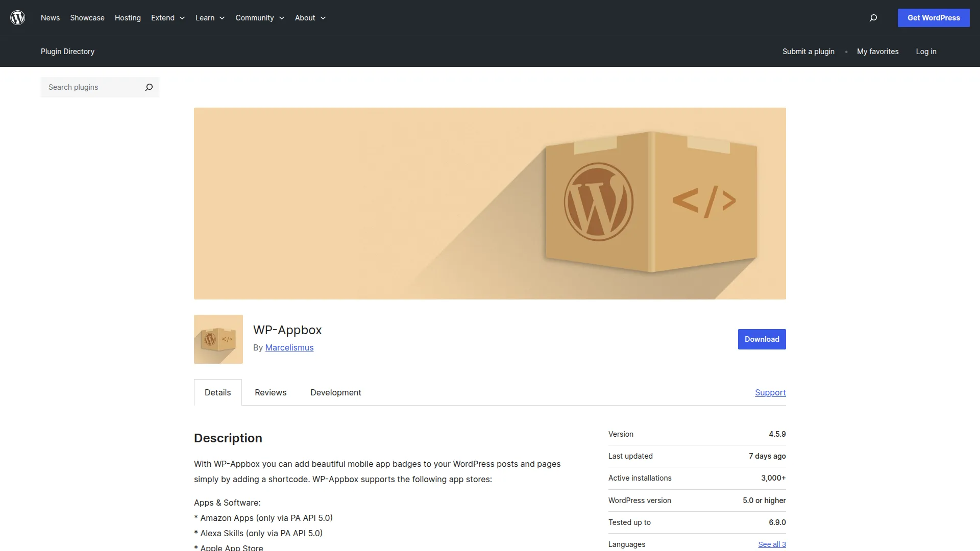Switch to the Details tab
This screenshot has width=980, height=551.
click(x=218, y=392)
